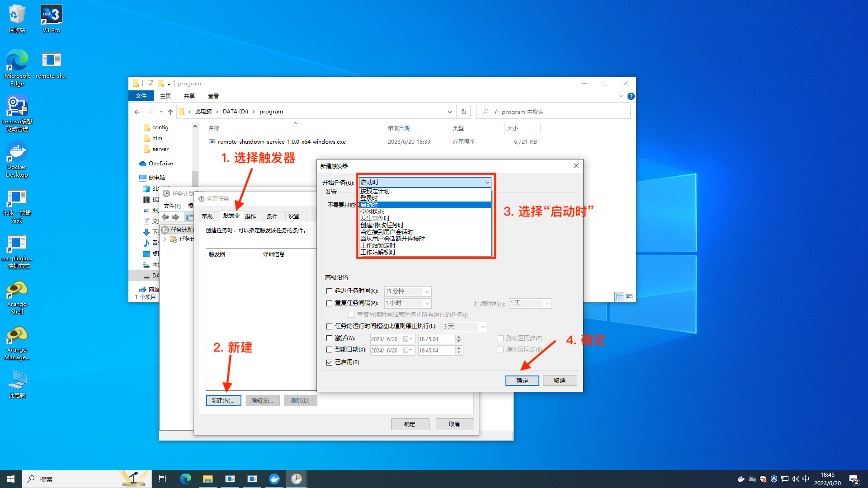Open the notification center icon
The width and height of the screenshot is (868, 488).
(x=854, y=479)
